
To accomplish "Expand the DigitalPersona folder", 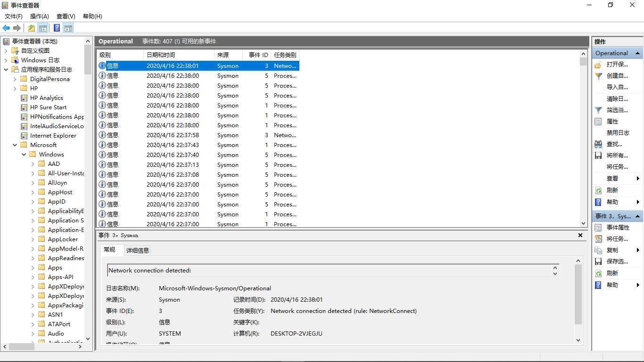I will point(15,79).
